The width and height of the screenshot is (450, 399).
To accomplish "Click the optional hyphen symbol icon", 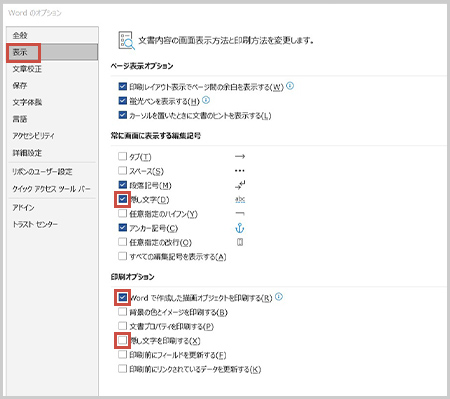I will click(x=240, y=213).
